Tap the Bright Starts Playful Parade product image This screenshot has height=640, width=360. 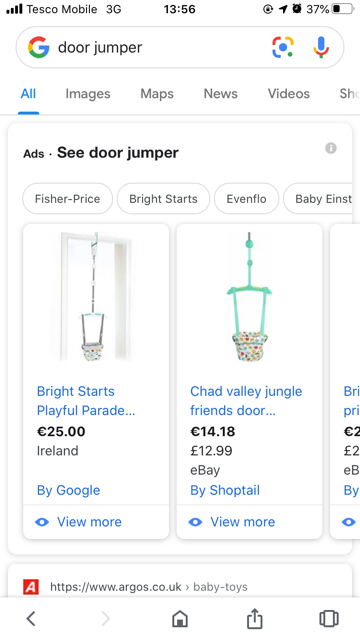96,297
